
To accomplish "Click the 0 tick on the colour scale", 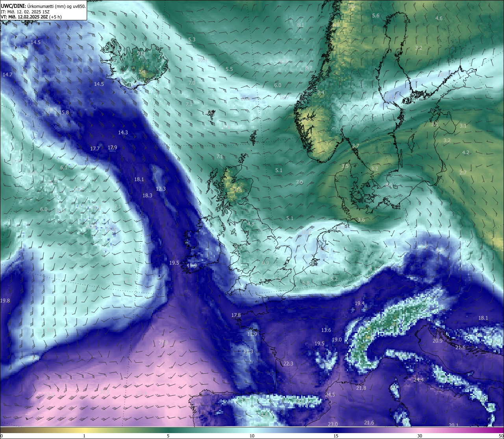I will [x=2, y=436].
